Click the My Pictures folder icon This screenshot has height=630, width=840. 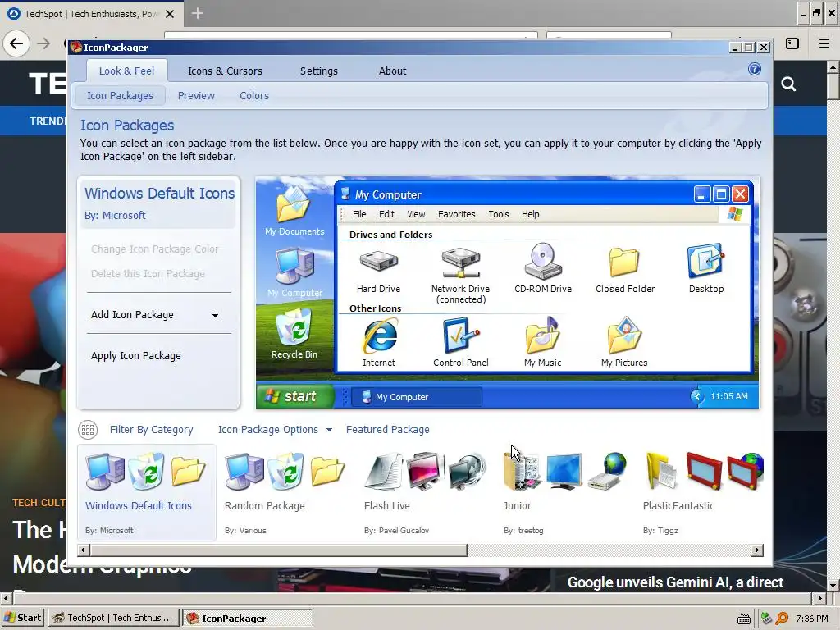click(x=624, y=336)
